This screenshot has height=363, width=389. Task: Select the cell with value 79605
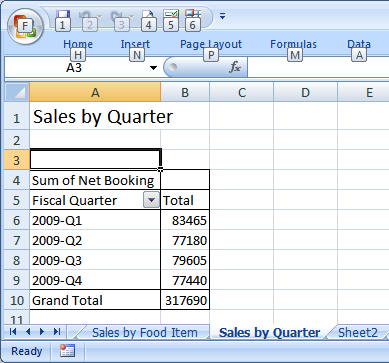coord(185,260)
